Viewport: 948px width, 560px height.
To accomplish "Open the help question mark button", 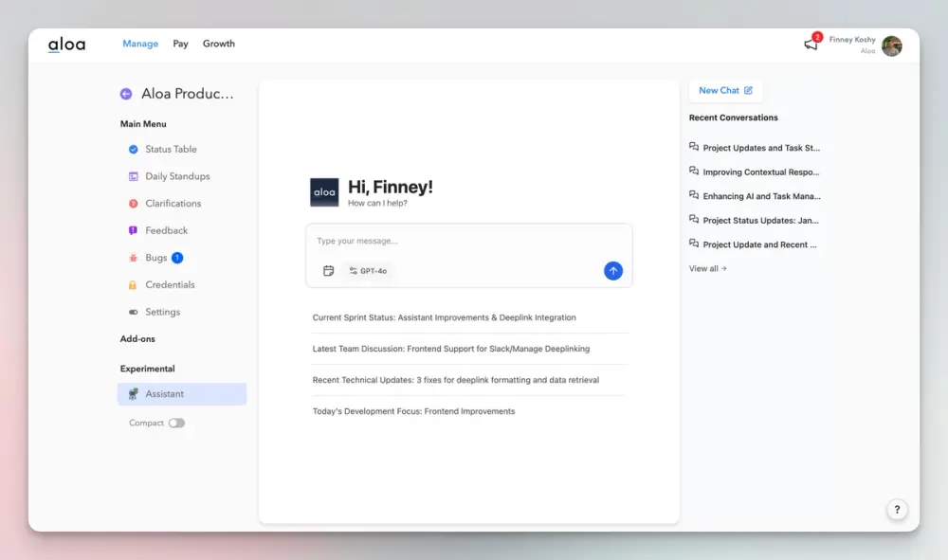I will coord(897,510).
